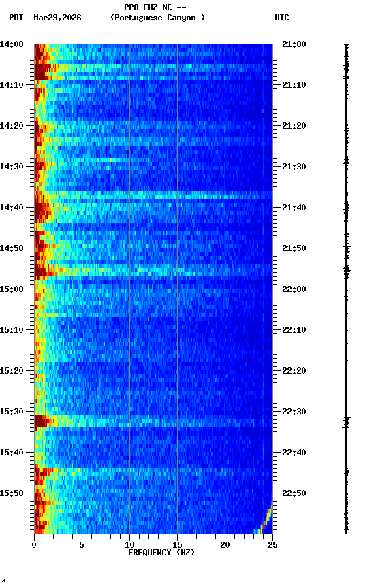Screen dimensions: 376x588
Task: Click the '22:00' UTC time label
Action: (x=294, y=289)
